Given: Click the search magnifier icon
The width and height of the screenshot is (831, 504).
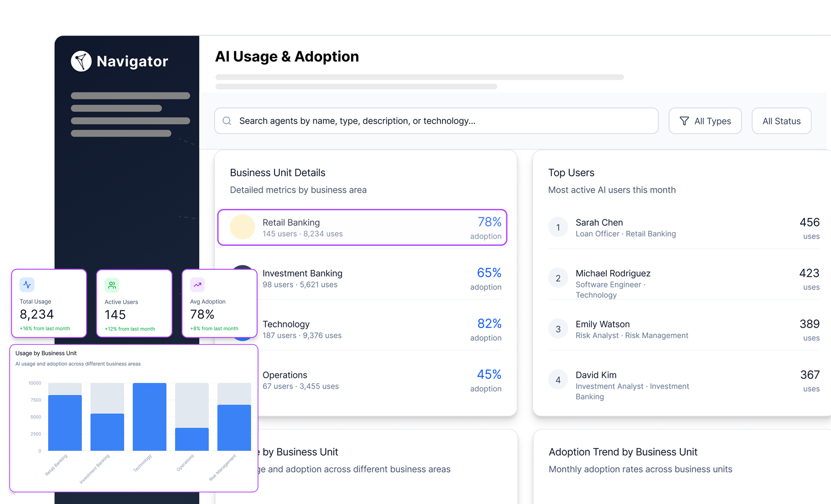Looking at the screenshot, I should coord(227,121).
